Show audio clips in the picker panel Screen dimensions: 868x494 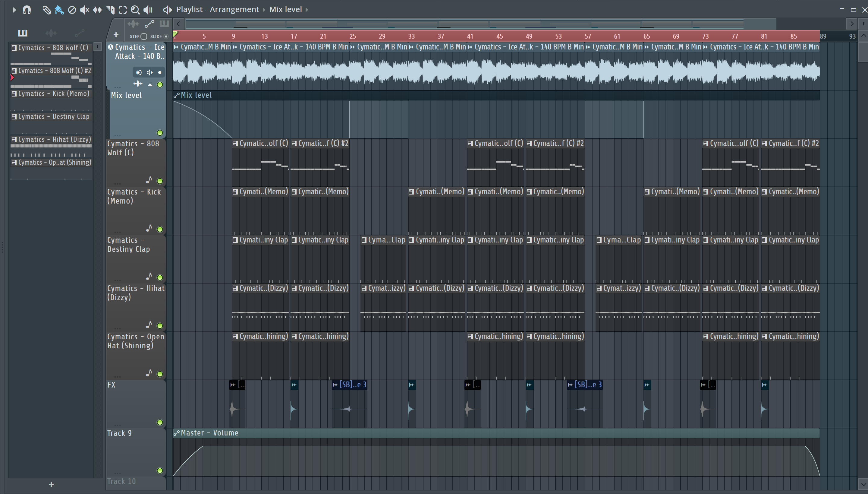pos(51,33)
